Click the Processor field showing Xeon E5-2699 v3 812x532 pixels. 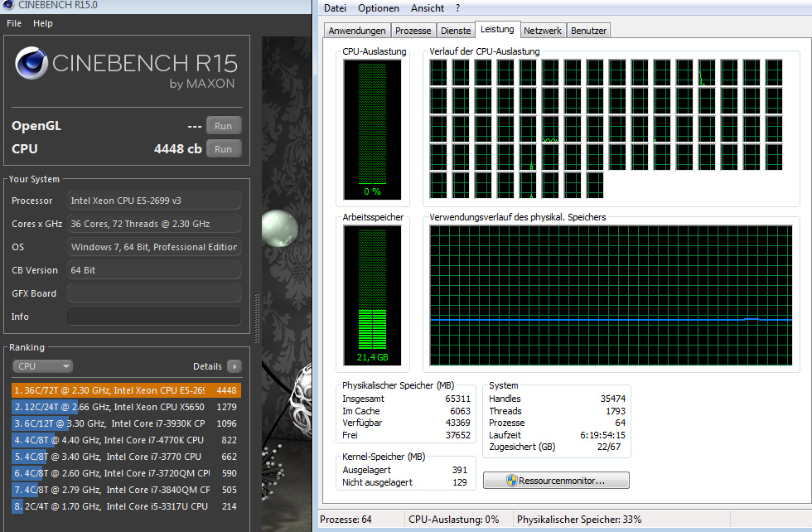click(154, 201)
